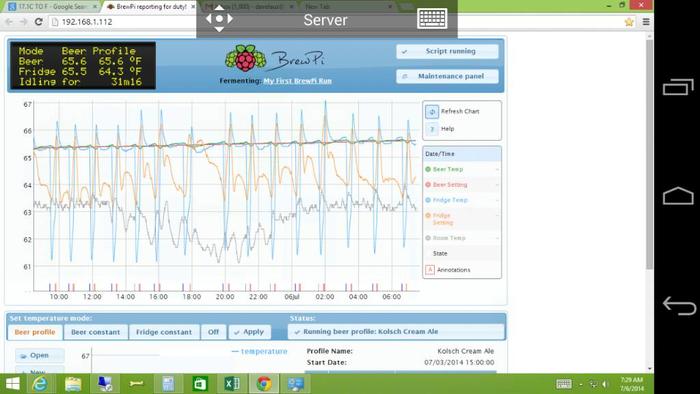Open the Maintenance panel
This screenshot has height=394, width=700.
tap(447, 76)
